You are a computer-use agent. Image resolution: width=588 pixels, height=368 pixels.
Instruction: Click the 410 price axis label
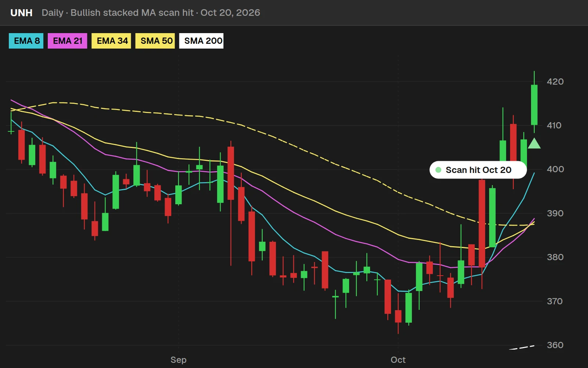[x=554, y=125]
